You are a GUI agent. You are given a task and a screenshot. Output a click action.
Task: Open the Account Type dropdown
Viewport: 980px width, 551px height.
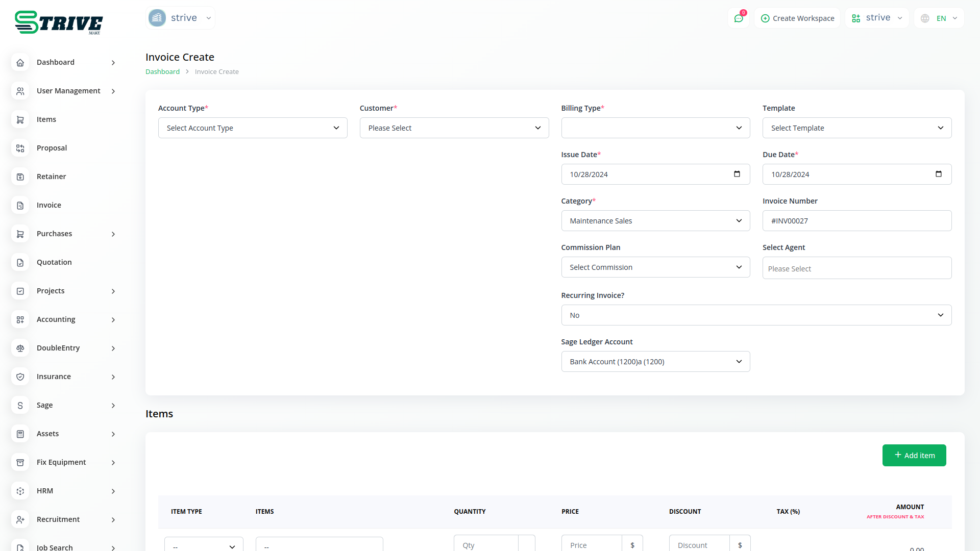[x=253, y=128]
